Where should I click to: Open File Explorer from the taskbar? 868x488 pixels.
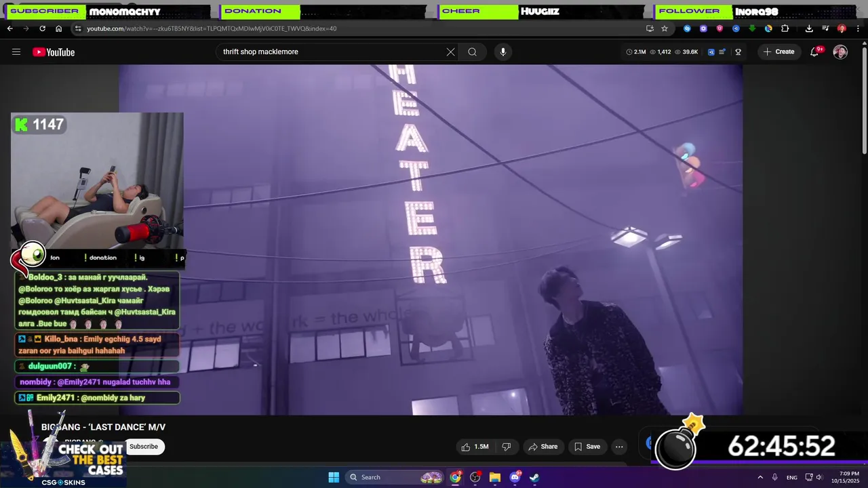pos(495,477)
